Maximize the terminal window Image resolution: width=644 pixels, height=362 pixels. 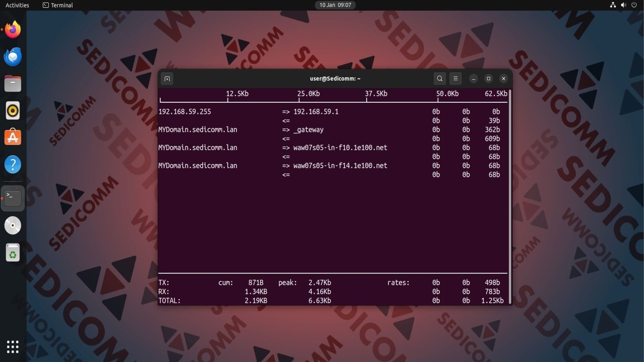[488, 78]
